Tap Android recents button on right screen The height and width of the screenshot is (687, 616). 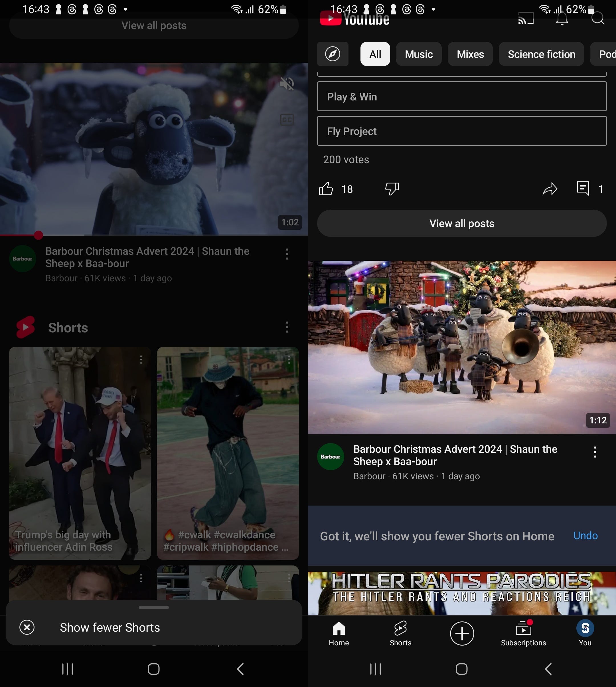point(375,669)
